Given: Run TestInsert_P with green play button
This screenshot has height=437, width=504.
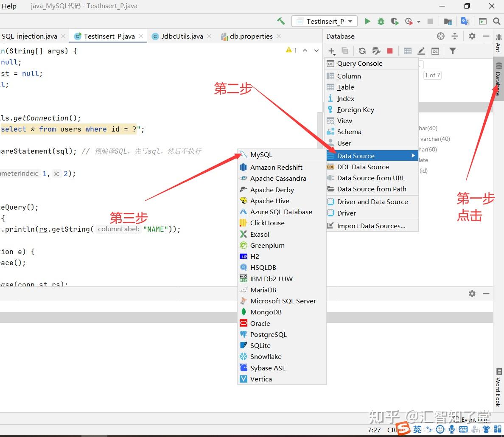Looking at the screenshot, I should click(367, 21).
